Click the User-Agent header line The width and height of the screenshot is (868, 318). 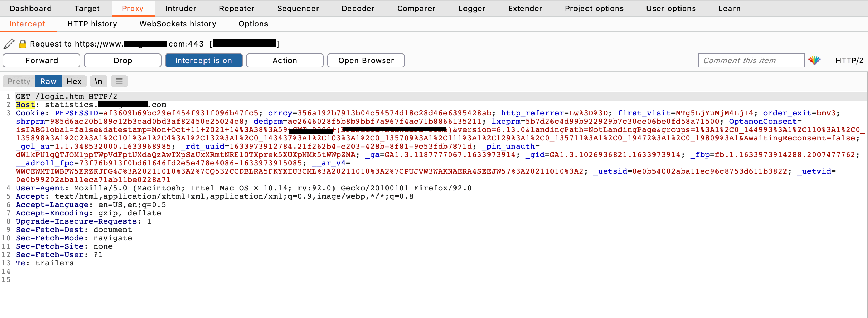coord(244,188)
